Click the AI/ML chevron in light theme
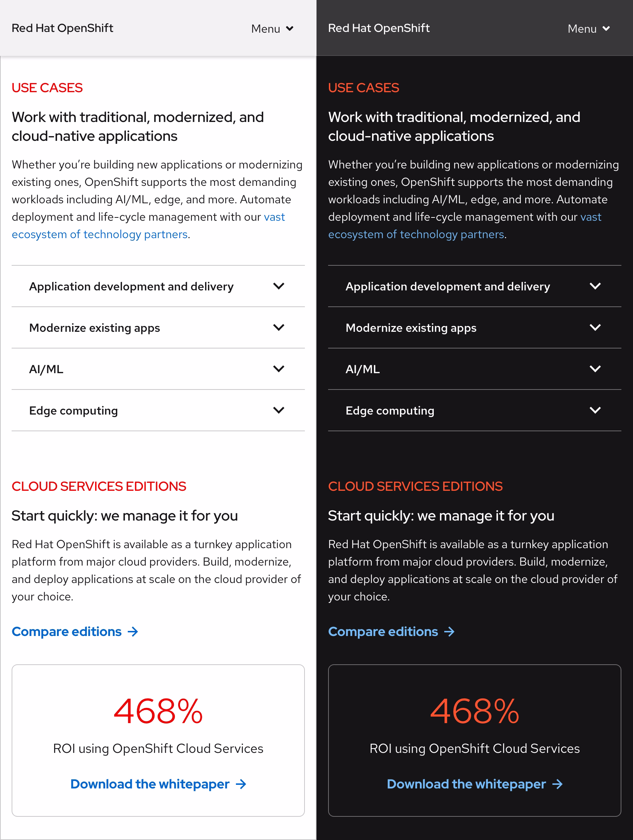 [x=278, y=369]
